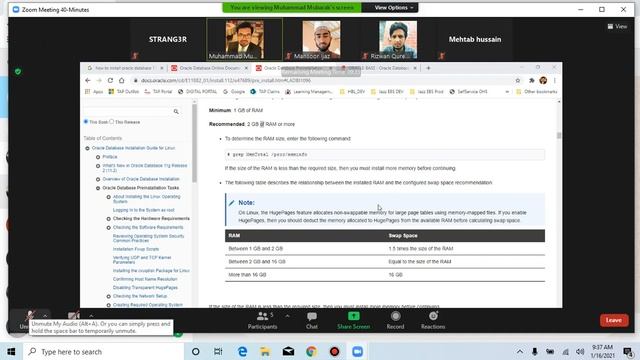Select the This Book radio button
The height and width of the screenshot is (360, 640).
[x=86, y=122]
